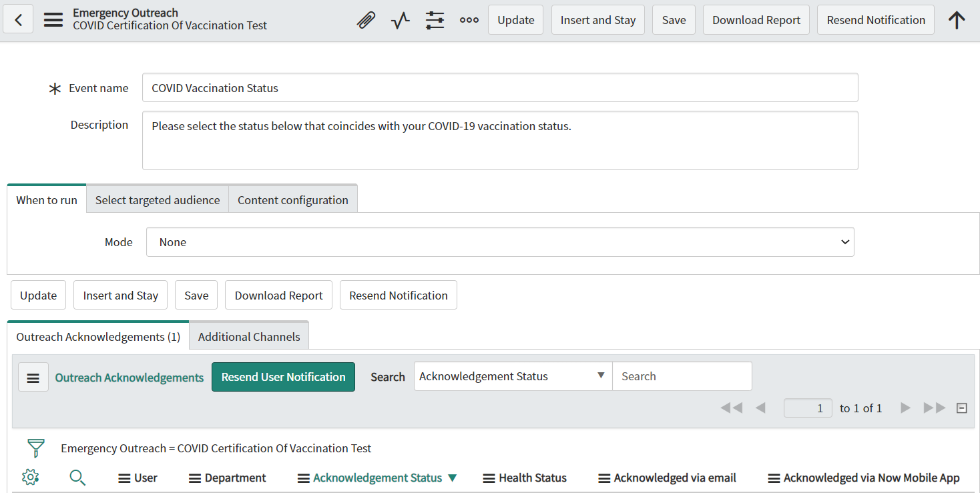
Task: Click the Event name input field
Action: click(x=499, y=88)
